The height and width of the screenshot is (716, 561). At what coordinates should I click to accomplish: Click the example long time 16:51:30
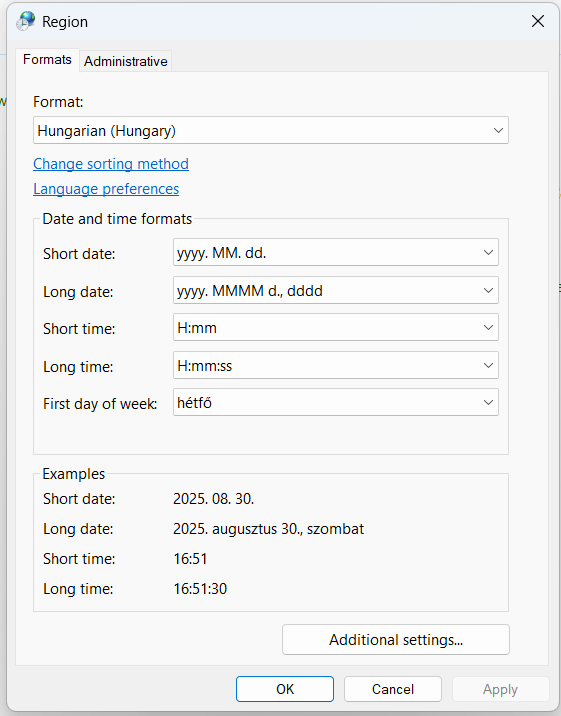200,589
